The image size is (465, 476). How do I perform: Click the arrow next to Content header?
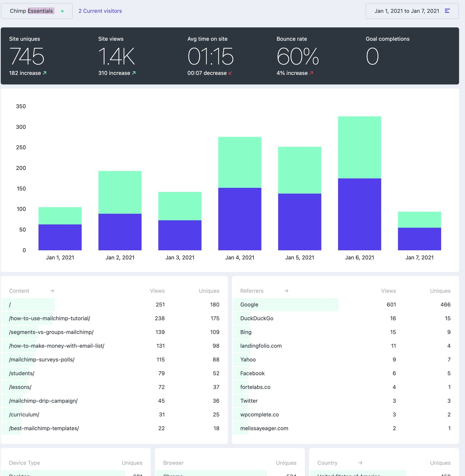(52, 291)
